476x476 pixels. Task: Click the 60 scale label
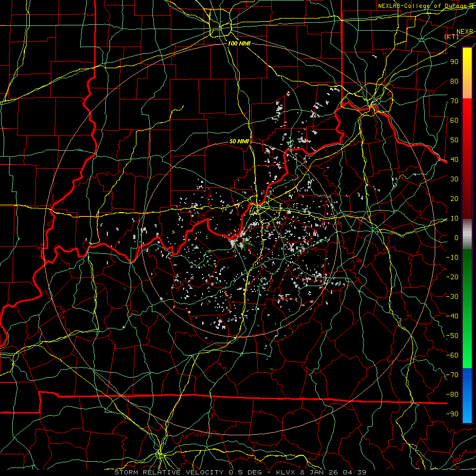[x=454, y=120]
